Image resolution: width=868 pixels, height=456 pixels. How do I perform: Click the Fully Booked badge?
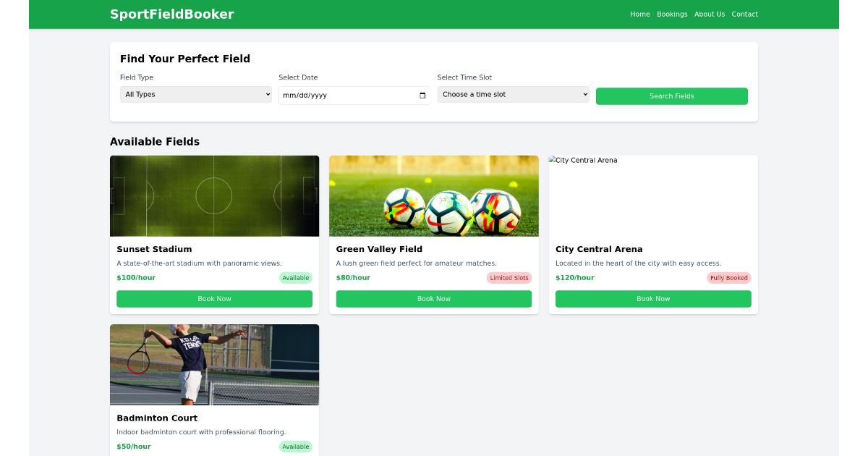pos(728,277)
